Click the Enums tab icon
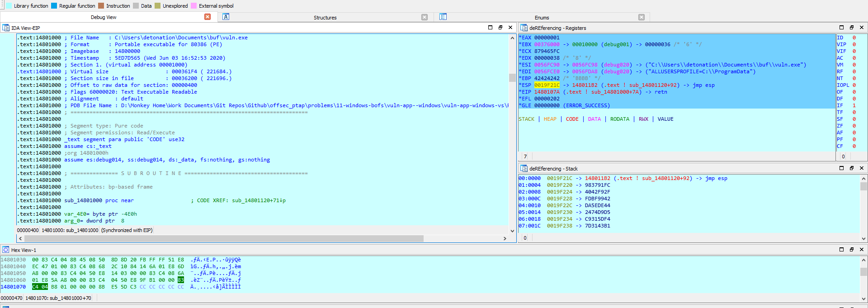 (443, 17)
